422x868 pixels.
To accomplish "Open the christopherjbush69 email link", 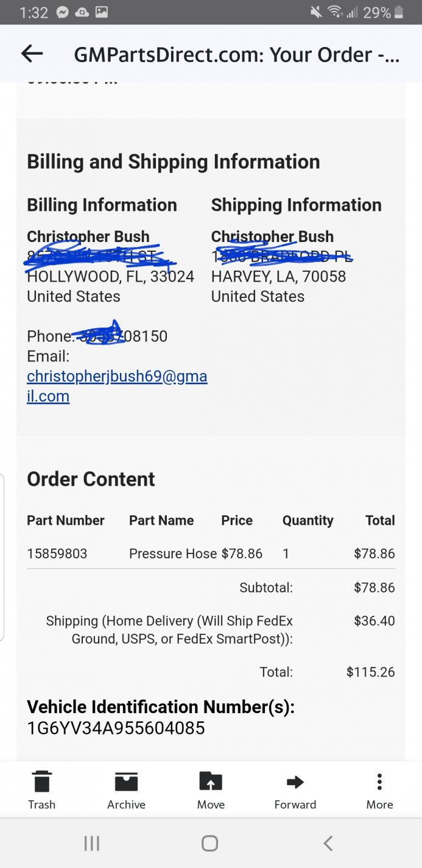I will 117,386.
